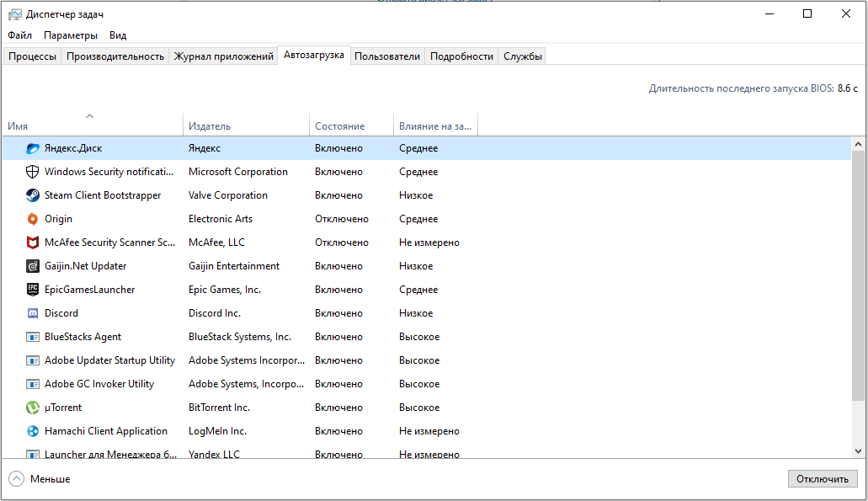868x501 pixels.
Task: Click the Steam Client Bootstrapper icon
Action: click(x=33, y=195)
